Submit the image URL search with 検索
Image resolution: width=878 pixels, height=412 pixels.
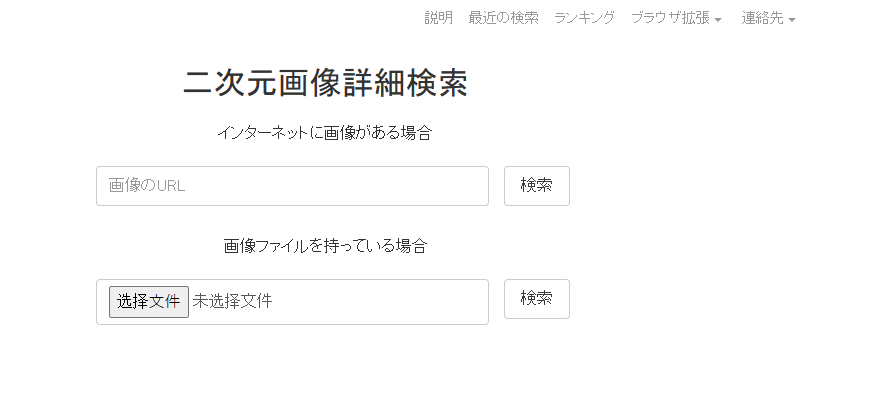(536, 186)
